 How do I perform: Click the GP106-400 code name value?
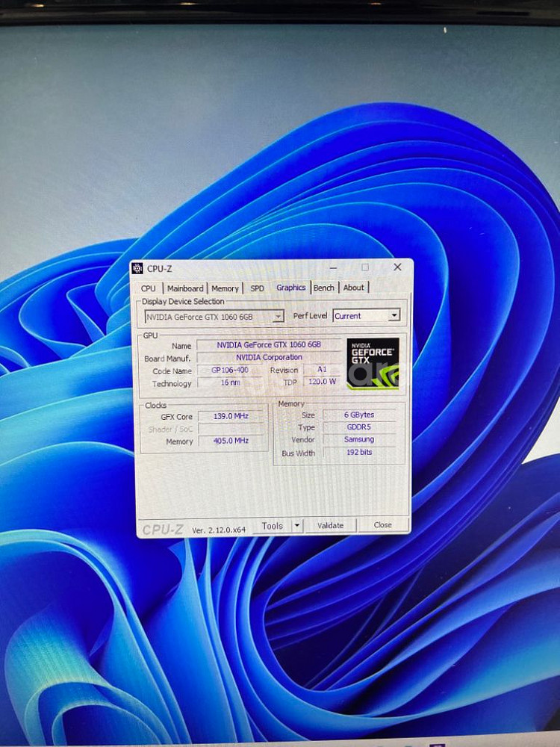[x=229, y=371]
